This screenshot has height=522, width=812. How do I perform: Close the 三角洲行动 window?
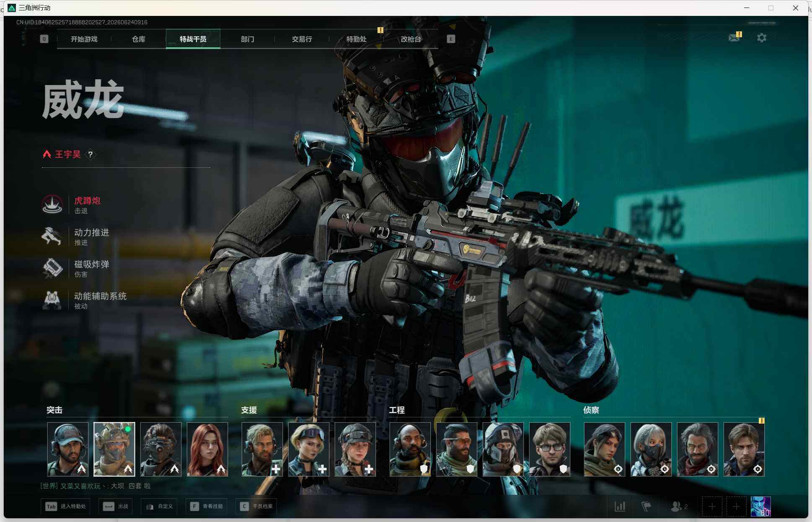pyautogui.click(x=796, y=8)
